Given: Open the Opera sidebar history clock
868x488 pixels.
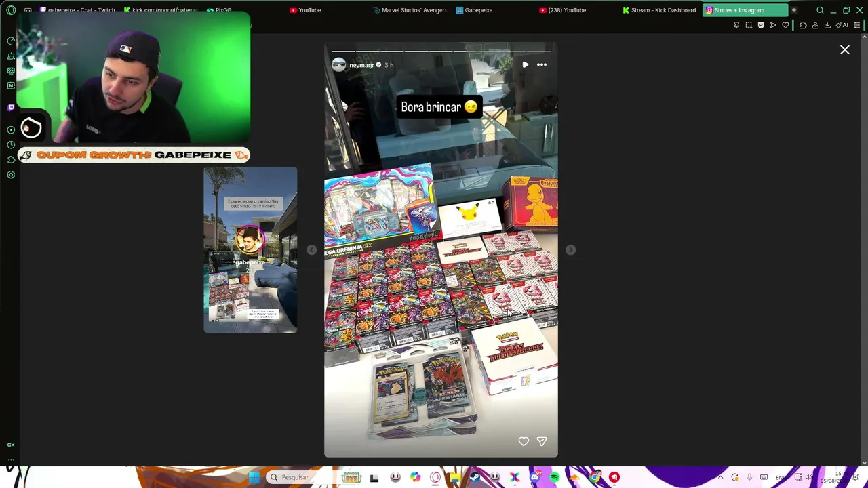Looking at the screenshot, I should pos(11,145).
